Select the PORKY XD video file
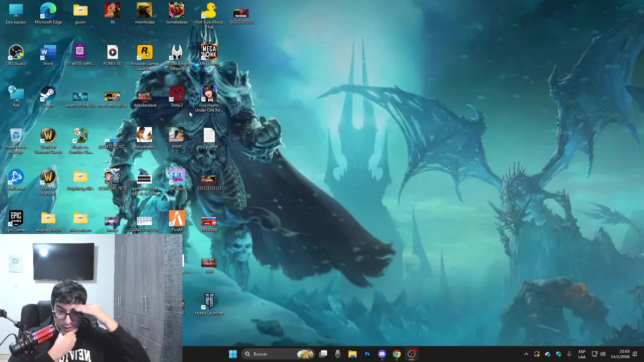Image resolution: width=644 pixels, height=362 pixels. click(112, 55)
